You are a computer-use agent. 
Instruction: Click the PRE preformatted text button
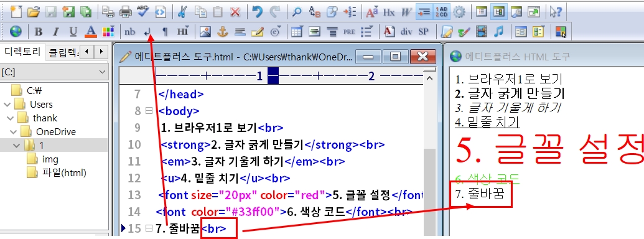[x=349, y=32]
